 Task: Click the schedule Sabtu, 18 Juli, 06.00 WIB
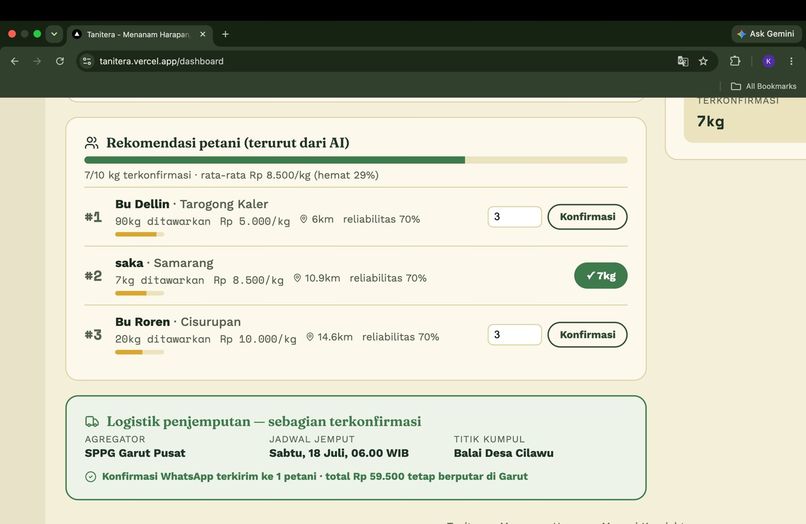tap(339, 453)
